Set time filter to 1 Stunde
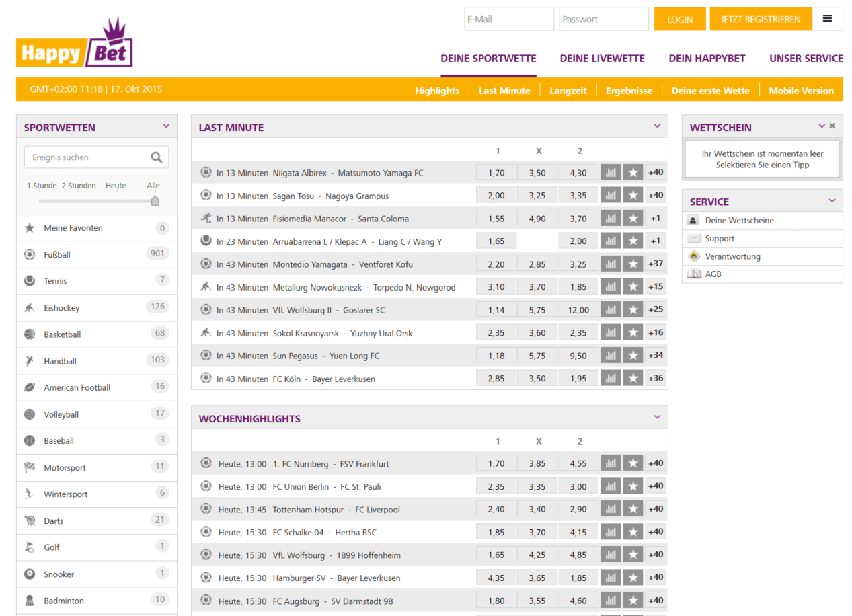The image size is (852, 616). tap(42, 186)
